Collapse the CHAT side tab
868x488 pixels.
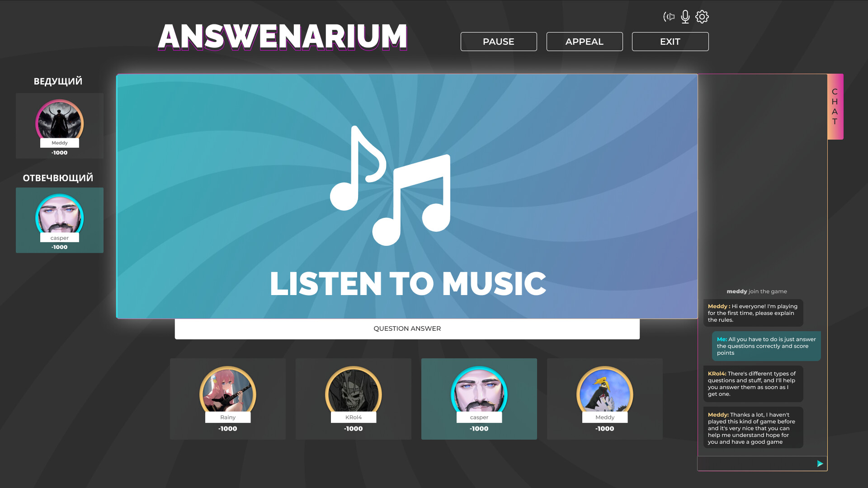(x=835, y=107)
